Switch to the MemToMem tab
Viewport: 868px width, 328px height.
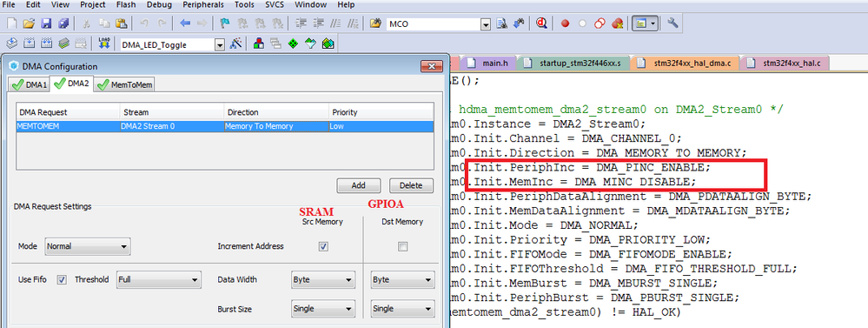point(124,84)
